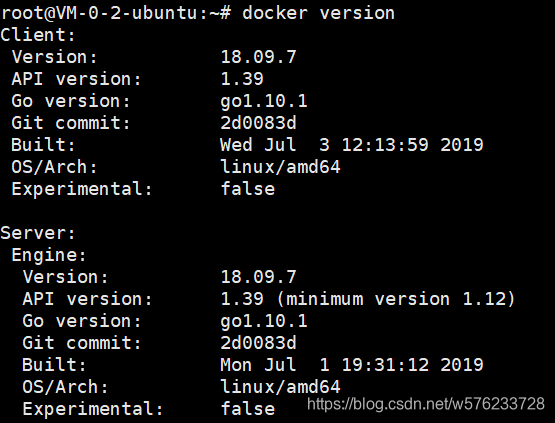
Task: Click the client Go version go1.10.1
Action: [264, 102]
